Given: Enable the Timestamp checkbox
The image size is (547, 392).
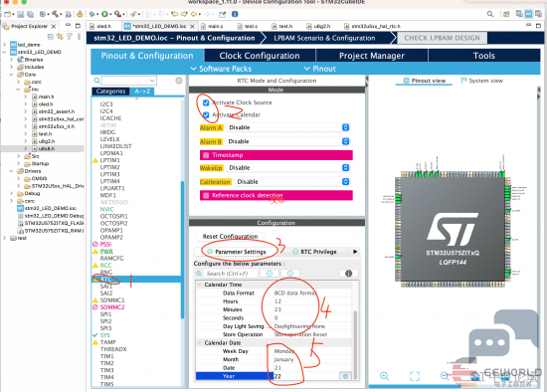Looking at the screenshot, I should (206, 155).
